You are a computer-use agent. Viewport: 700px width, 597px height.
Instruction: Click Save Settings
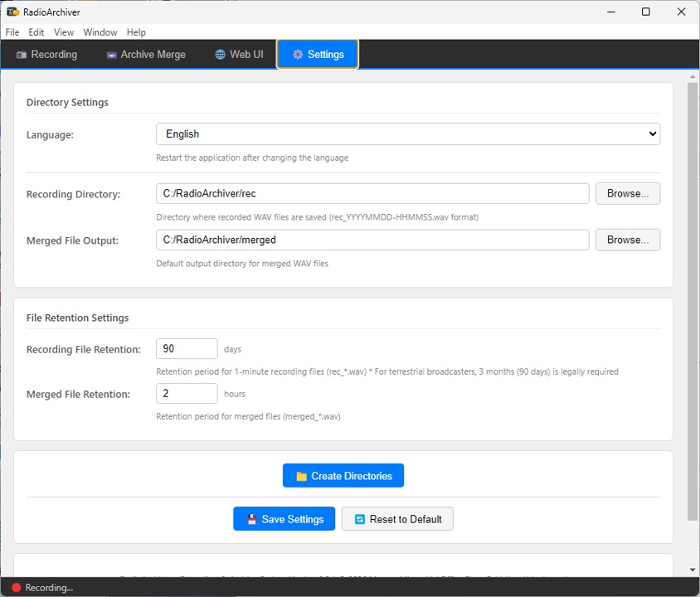[x=284, y=519]
